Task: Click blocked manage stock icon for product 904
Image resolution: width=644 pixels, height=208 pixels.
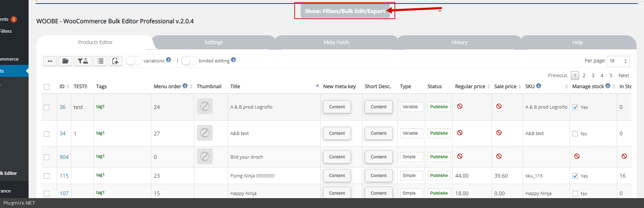Action: (577, 156)
